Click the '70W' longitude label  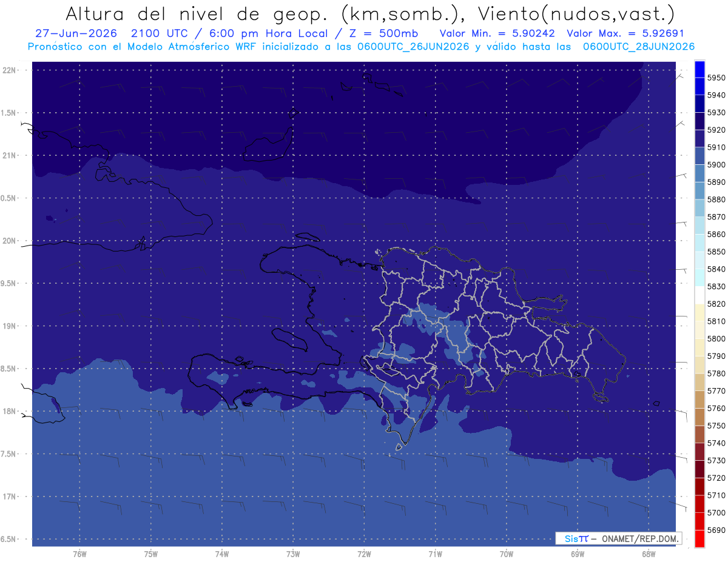(507, 554)
